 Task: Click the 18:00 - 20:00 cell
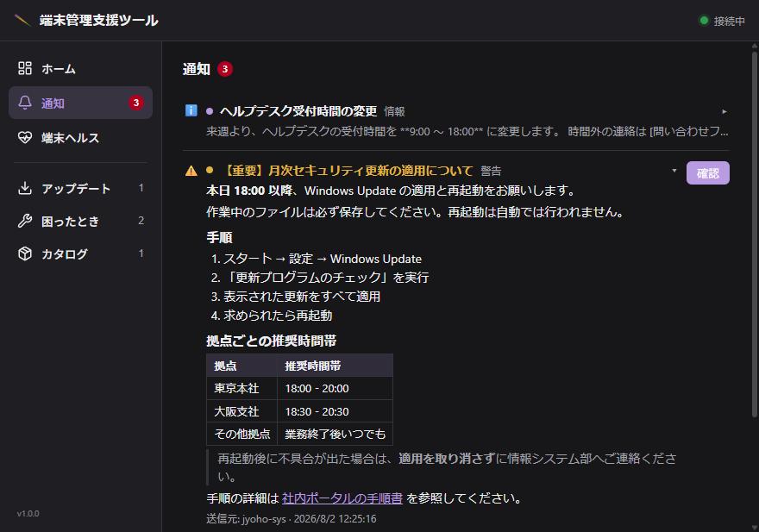[335, 388]
